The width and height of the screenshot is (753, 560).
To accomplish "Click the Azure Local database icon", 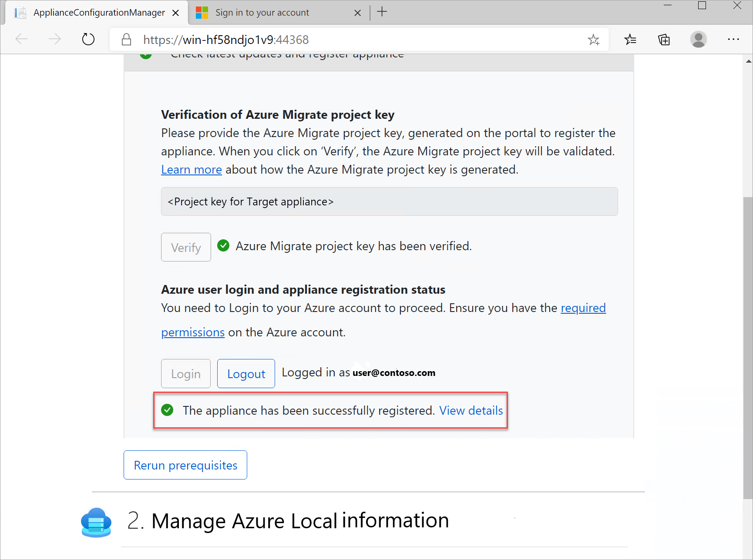I will pos(96,522).
